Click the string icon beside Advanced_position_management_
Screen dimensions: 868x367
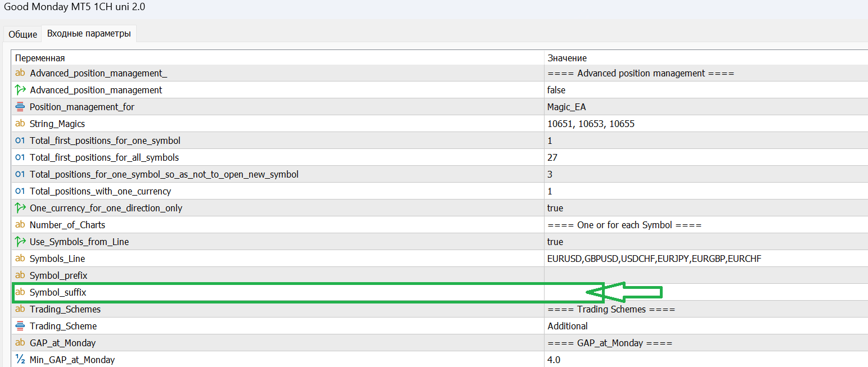coord(20,73)
